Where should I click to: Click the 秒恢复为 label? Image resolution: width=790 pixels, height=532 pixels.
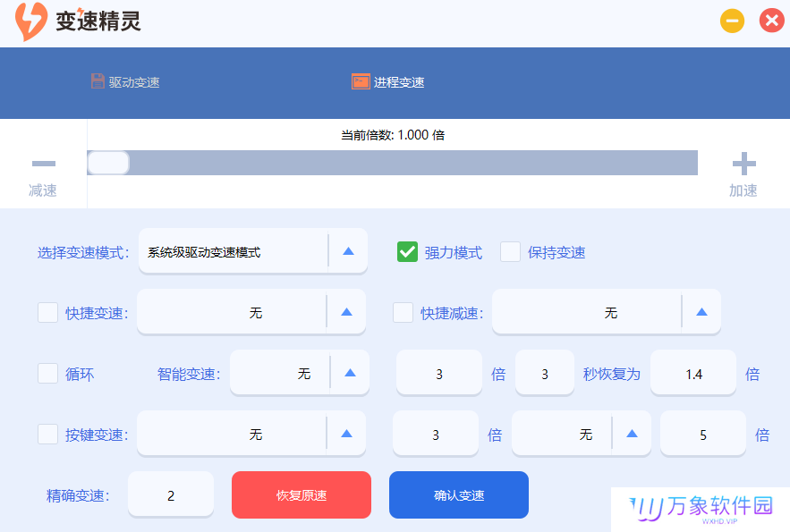(x=612, y=374)
